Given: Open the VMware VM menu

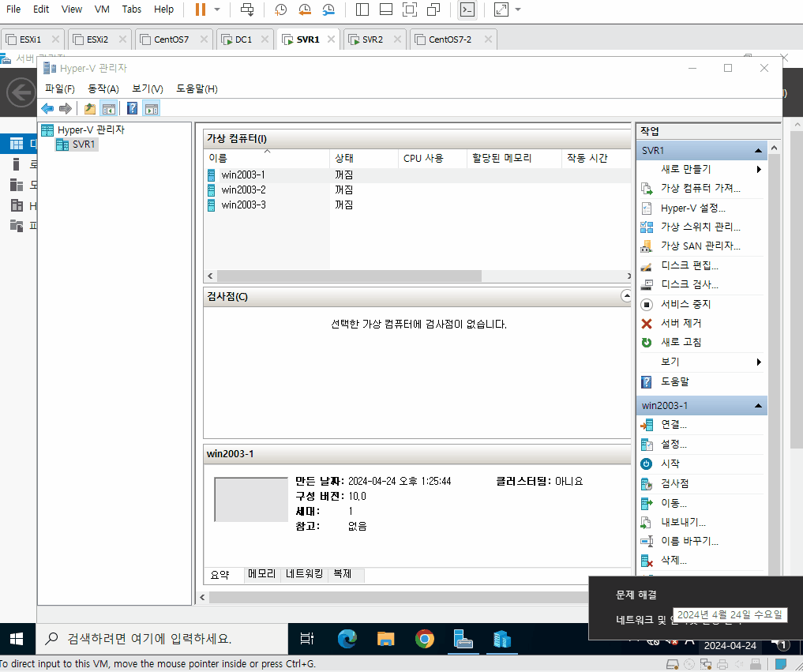Looking at the screenshot, I should pyautogui.click(x=102, y=9).
